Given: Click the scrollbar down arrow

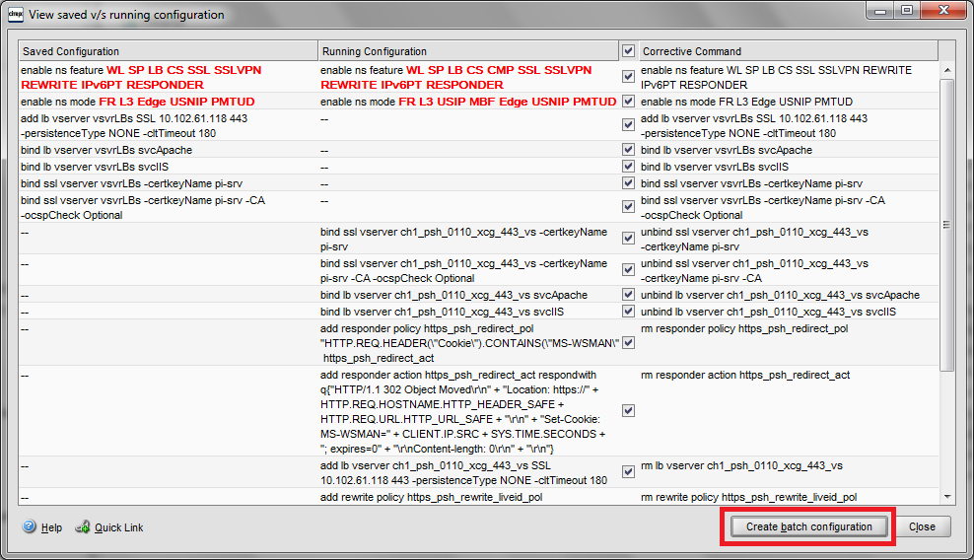Looking at the screenshot, I should click(x=946, y=495).
